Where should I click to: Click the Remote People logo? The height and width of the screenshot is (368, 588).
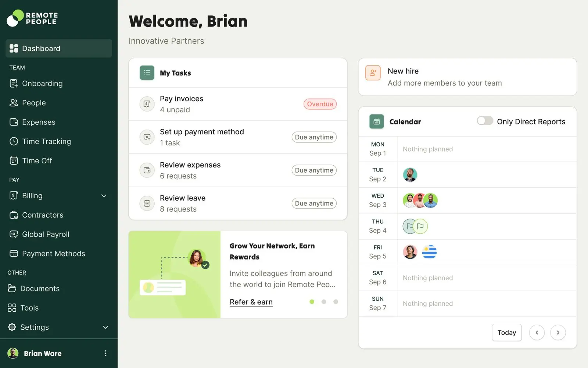pos(32,18)
